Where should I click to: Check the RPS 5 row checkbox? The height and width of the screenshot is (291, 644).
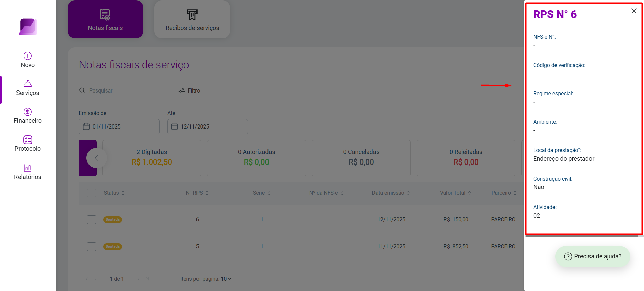click(x=92, y=247)
